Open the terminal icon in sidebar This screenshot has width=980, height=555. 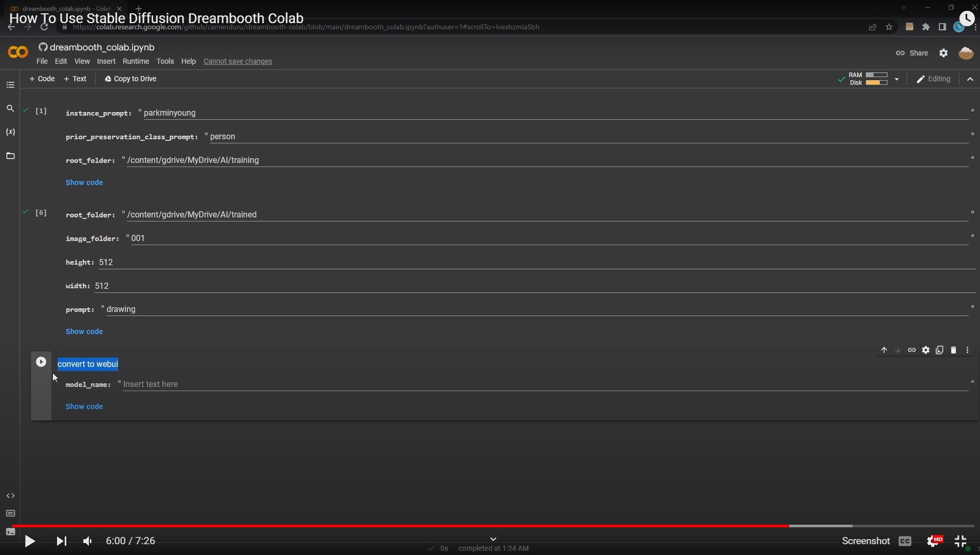(10, 532)
